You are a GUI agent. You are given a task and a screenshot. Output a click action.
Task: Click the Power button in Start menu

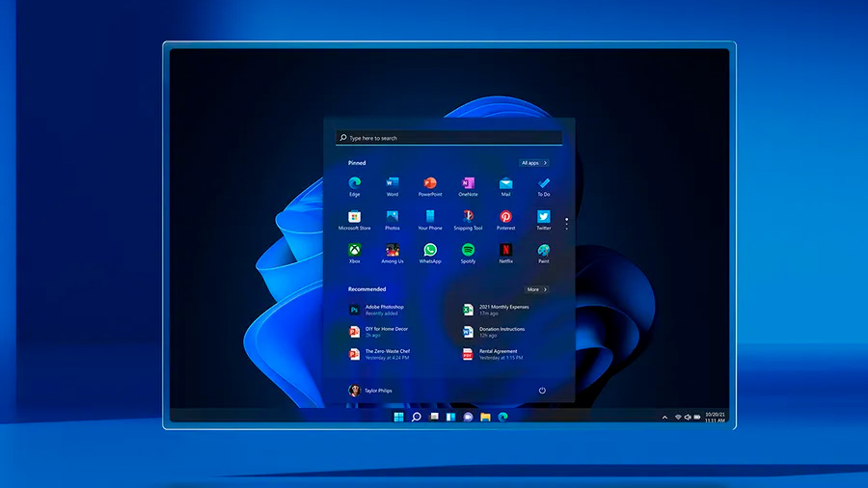coord(542,391)
